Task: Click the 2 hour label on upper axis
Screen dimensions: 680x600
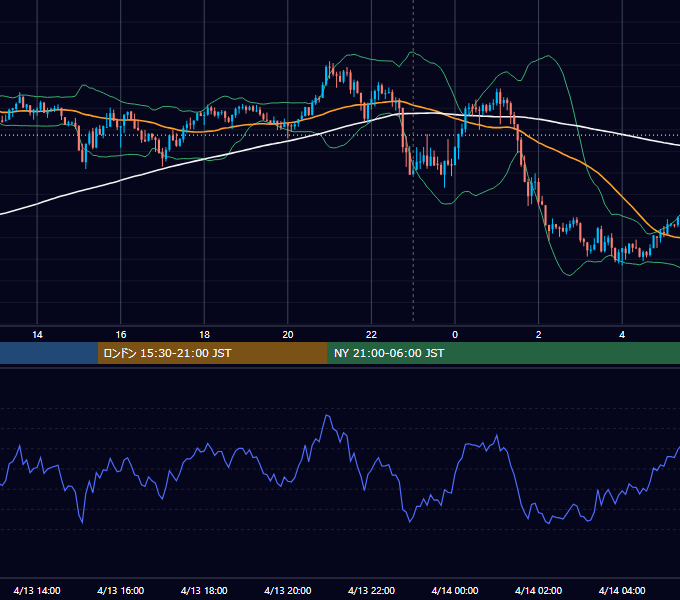Action: point(538,335)
